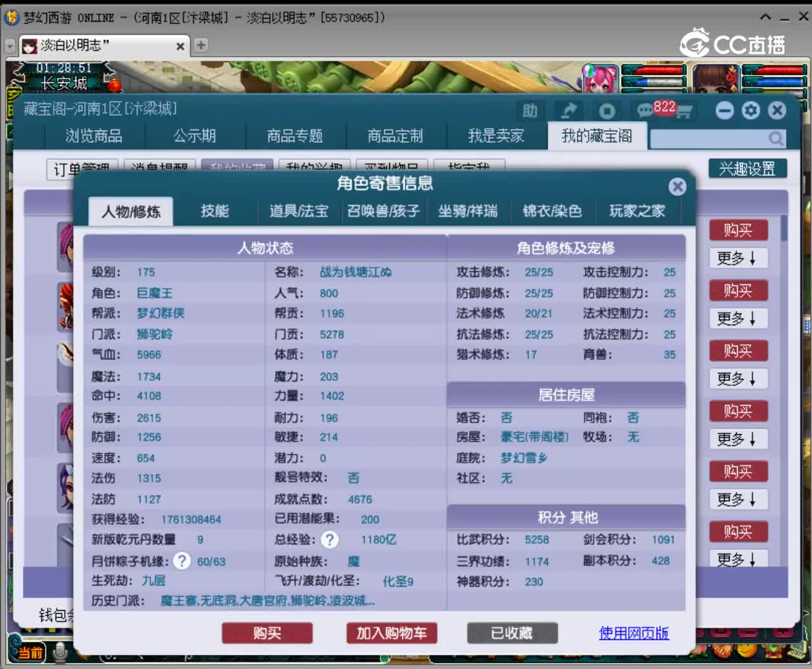Click the list scrollbar on right edge
The height and width of the screenshot is (669, 812).
[x=784, y=229]
